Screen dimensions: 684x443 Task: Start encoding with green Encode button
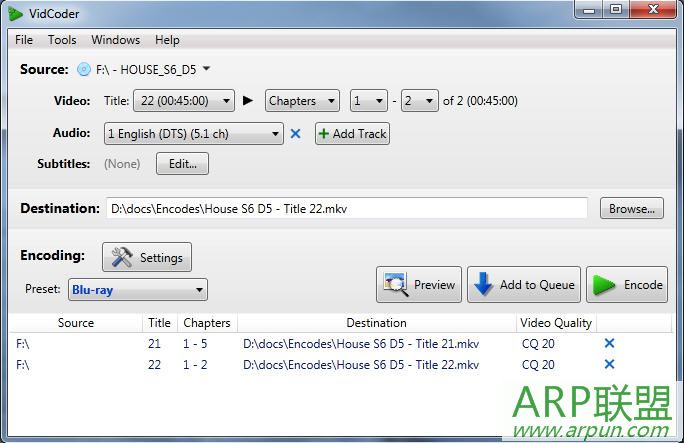click(x=627, y=285)
